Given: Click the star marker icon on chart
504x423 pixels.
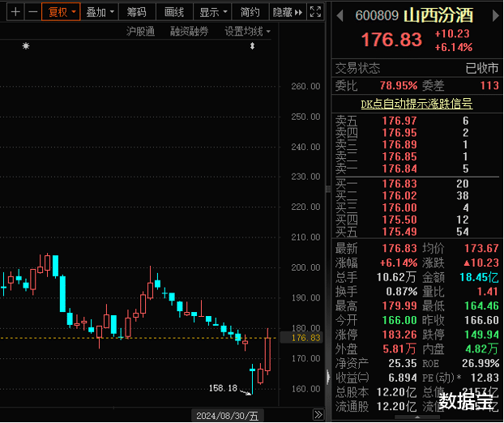Looking at the screenshot, I should pyautogui.click(x=26, y=46).
